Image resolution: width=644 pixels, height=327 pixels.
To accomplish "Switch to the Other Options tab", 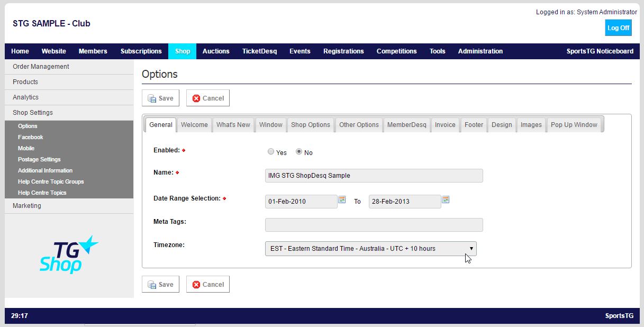I will (359, 125).
